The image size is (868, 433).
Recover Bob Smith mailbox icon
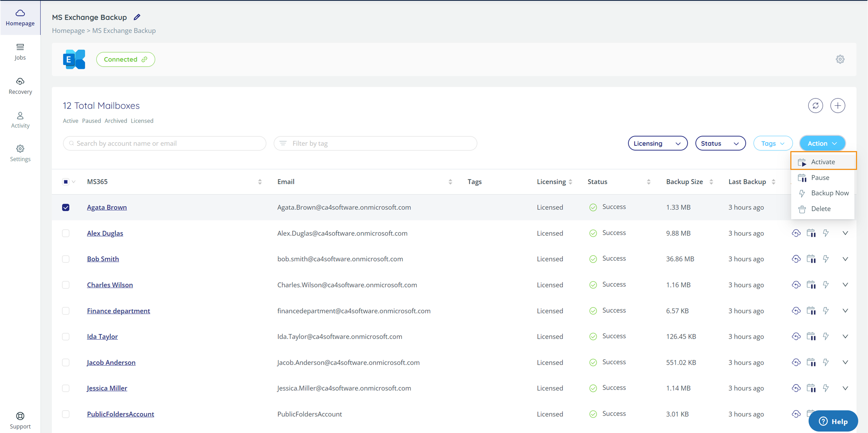pos(796,259)
